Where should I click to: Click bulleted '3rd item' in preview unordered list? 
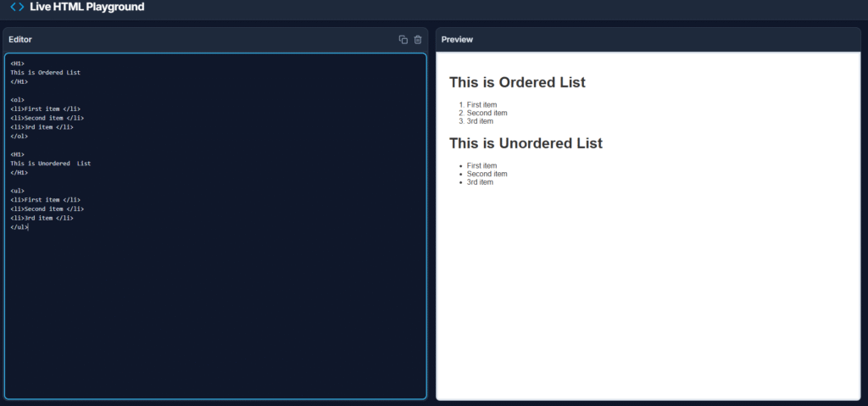(480, 182)
